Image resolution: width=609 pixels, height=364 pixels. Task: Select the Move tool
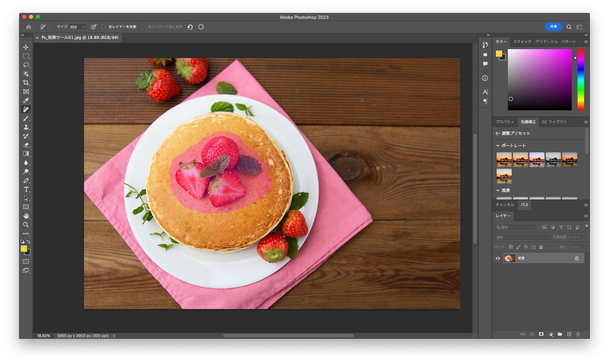26,47
